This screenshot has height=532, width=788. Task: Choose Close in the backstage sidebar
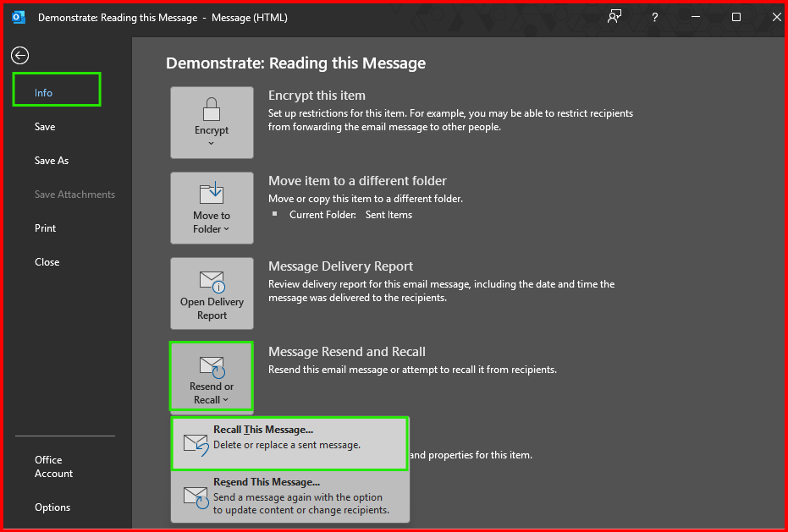click(47, 261)
